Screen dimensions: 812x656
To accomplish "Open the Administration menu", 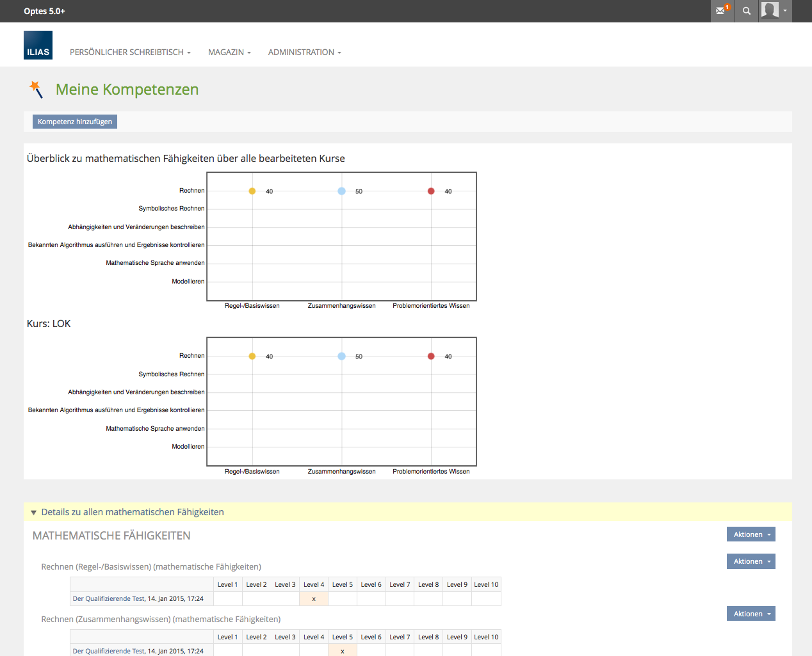I will click(x=304, y=52).
